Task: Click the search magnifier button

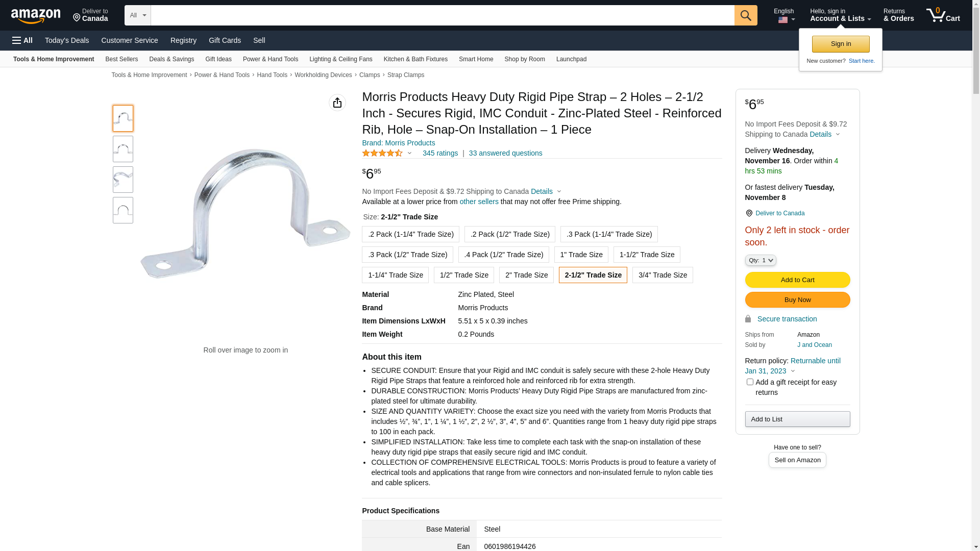Action: [746, 15]
